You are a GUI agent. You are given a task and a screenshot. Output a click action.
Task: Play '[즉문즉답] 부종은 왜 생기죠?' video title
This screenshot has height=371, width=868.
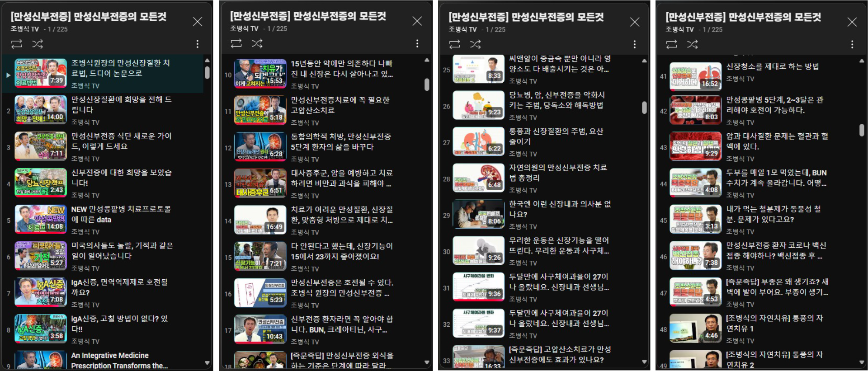pos(777,287)
